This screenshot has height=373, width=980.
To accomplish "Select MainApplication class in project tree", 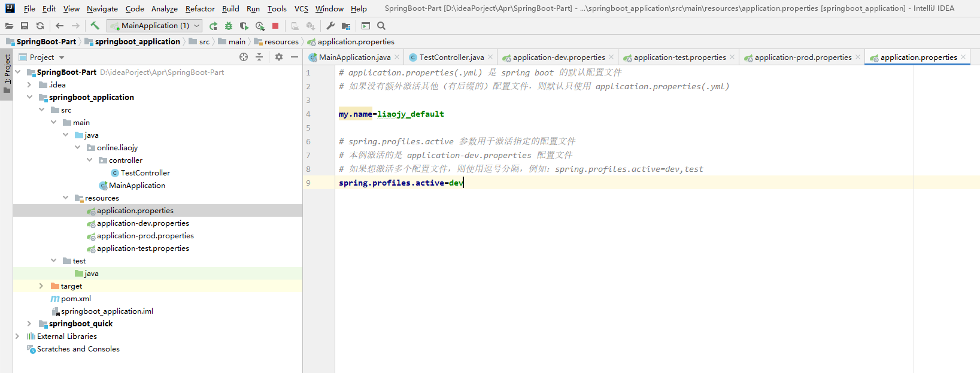I will [x=137, y=185].
